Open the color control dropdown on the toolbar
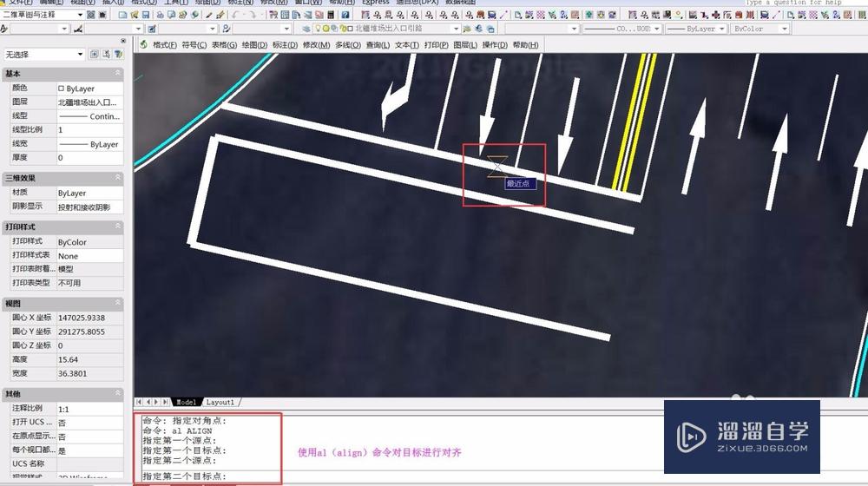Viewport: 868px width, 486px height. pos(542,29)
